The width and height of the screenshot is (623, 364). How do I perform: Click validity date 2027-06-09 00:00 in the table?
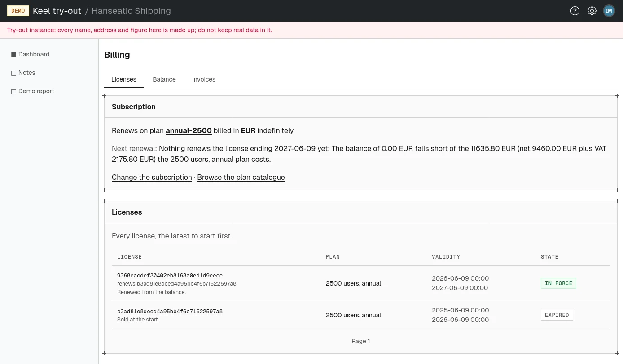click(460, 288)
